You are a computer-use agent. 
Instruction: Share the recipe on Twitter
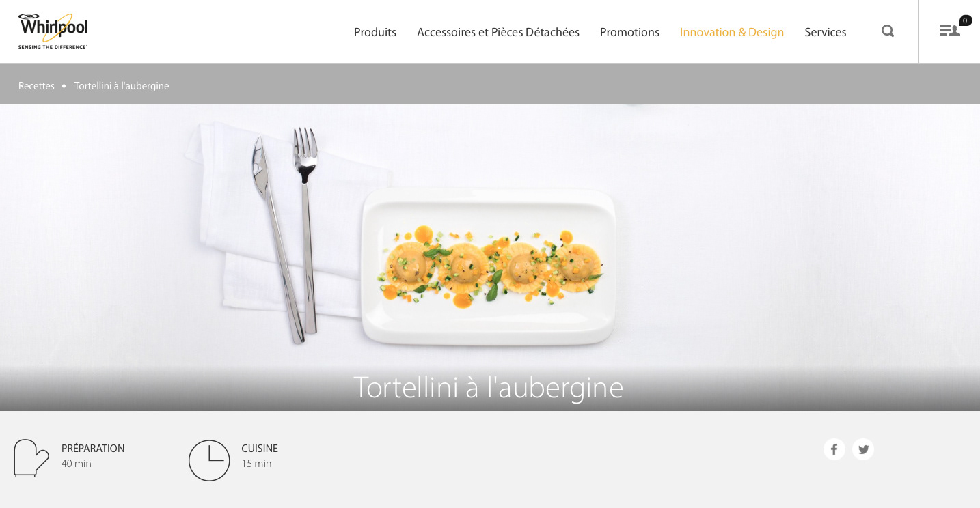863,449
